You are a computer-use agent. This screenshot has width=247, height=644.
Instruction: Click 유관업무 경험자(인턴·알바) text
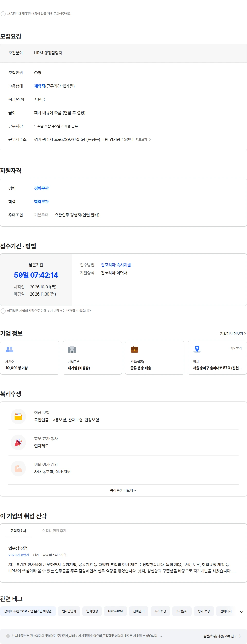coord(77,215)
